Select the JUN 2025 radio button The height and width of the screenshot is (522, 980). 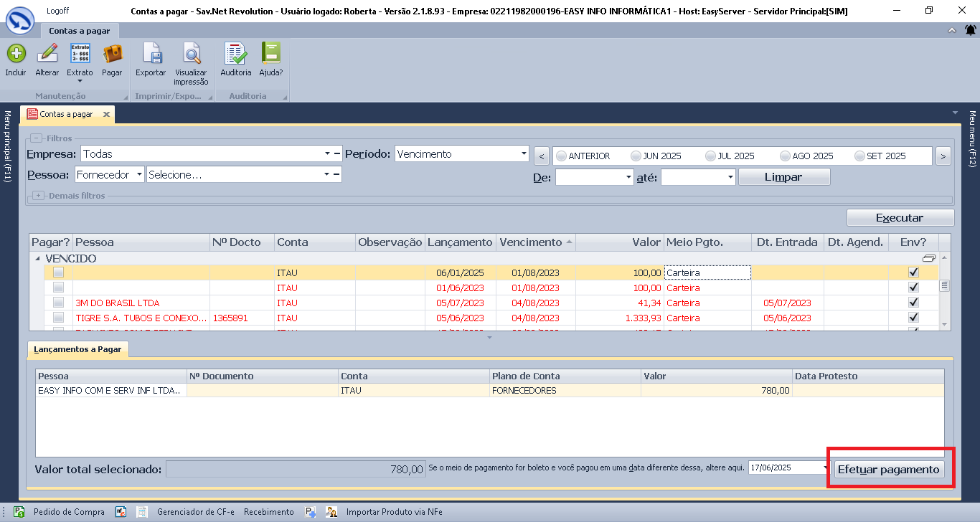(636, 156)
